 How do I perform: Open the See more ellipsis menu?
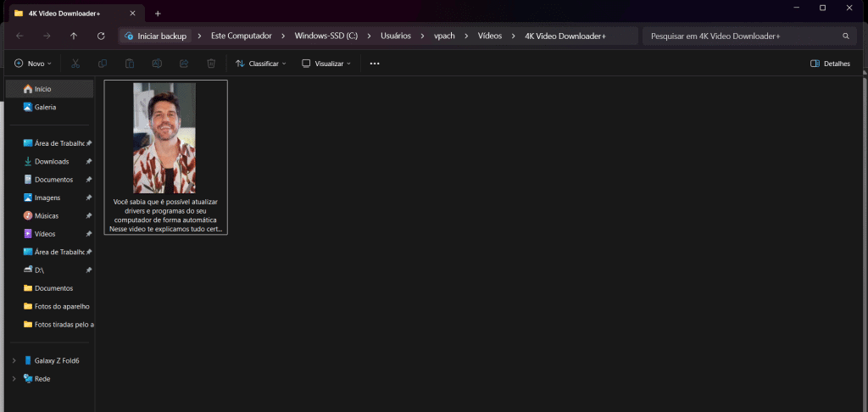pyautogui.click(x=375, y=64)
